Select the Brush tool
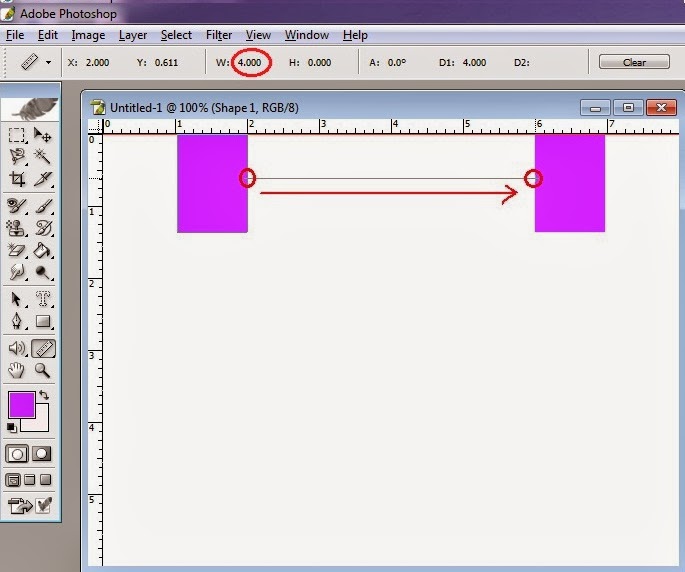The width and height of the screenshot is (685, 572). tap(43, 205)
